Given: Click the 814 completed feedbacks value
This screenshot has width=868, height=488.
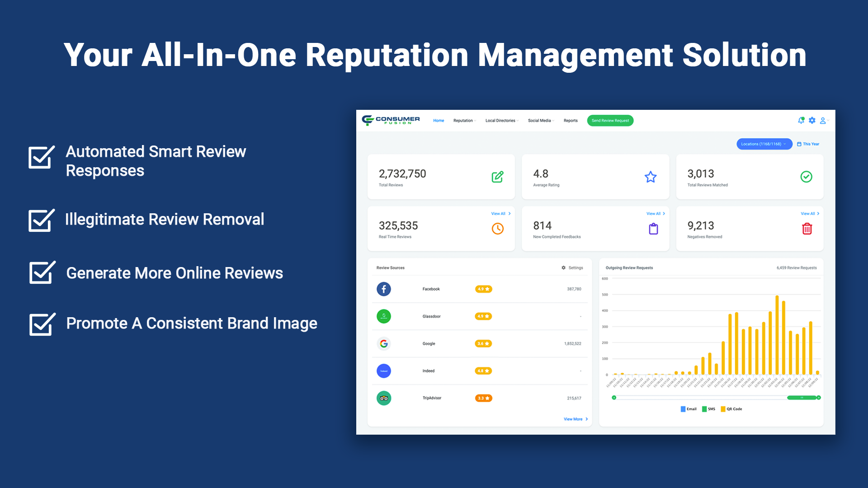Looking at the screenshot, I should (542, 225).
